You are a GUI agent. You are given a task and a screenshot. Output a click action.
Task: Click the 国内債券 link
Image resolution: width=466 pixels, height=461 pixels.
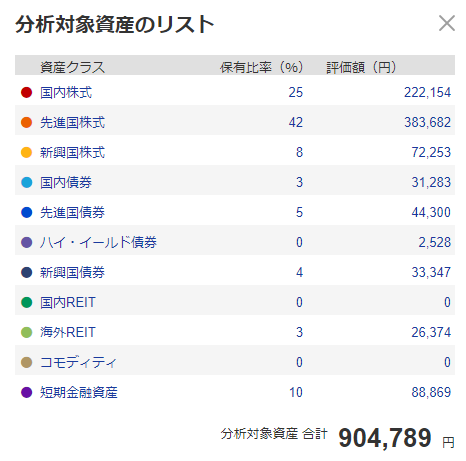coord(66,183)
